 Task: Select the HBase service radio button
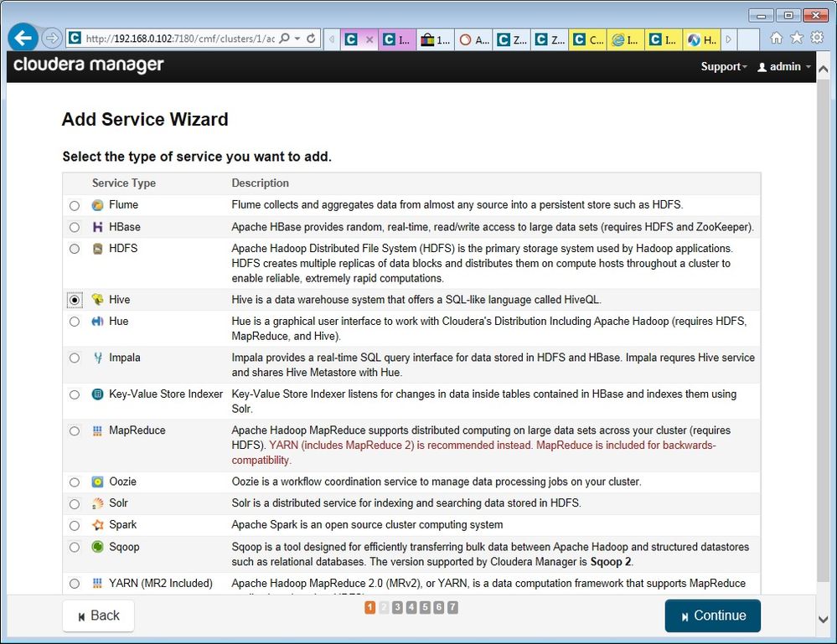pyautogui.click(x=75, y=227)
